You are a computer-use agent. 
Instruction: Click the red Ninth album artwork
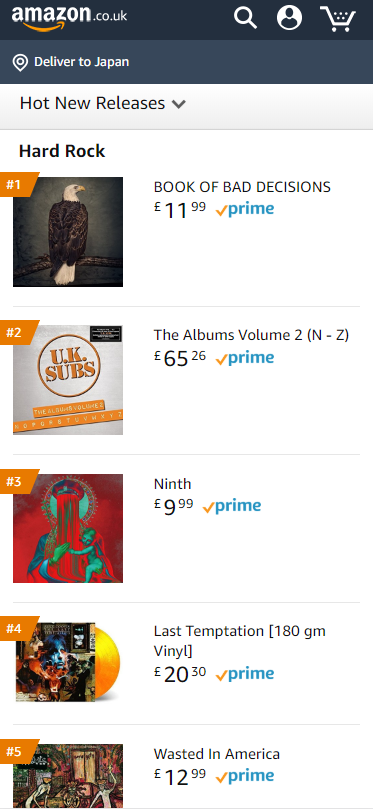click(68, 528)
